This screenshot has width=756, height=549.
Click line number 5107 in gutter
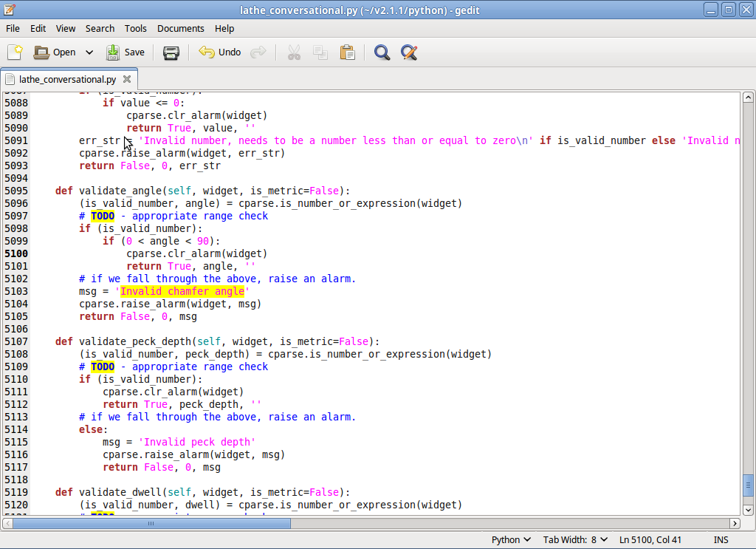coord(16,341)
